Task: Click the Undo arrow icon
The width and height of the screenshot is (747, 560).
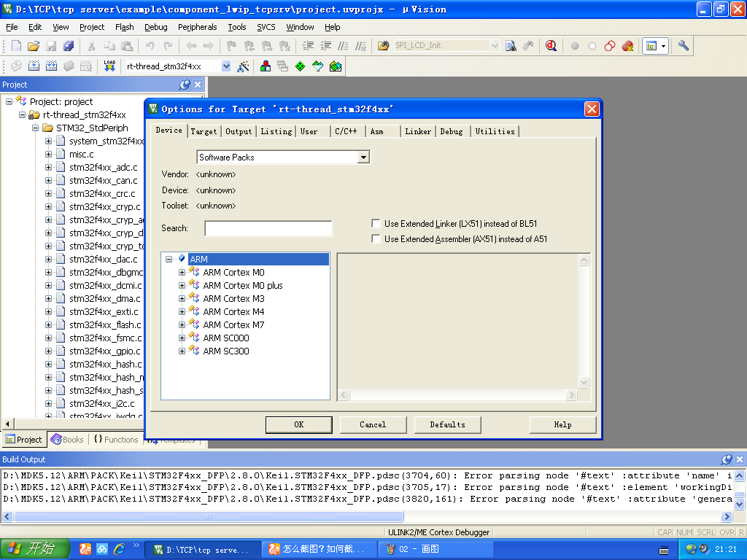Action: (x=150, y=46)
